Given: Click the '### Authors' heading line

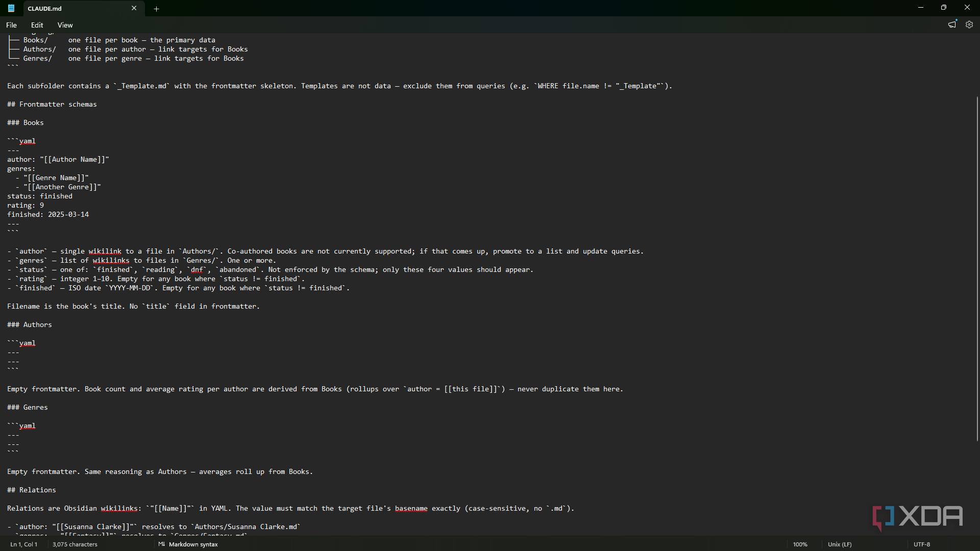Looking at the screenshot, I should [30, 324].
